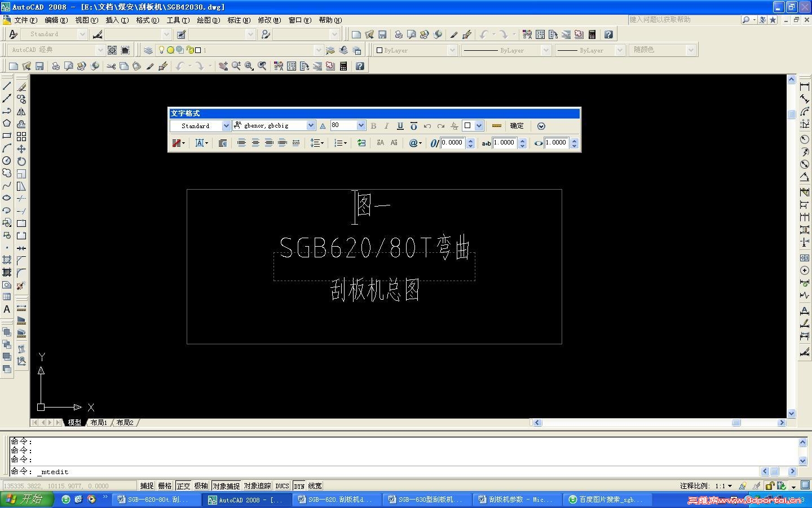
Task: Click the Windows 开始 start button
Action: coord(27,500)
